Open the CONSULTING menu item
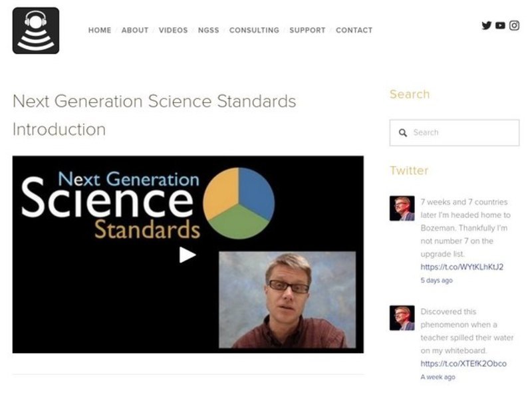 tap(254, 30)
